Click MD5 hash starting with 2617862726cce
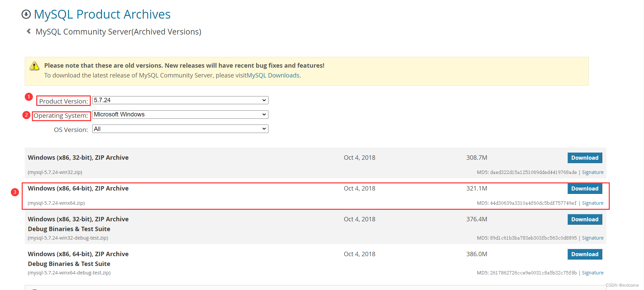Viewport: 644px width, 290px height. (533, 273)
